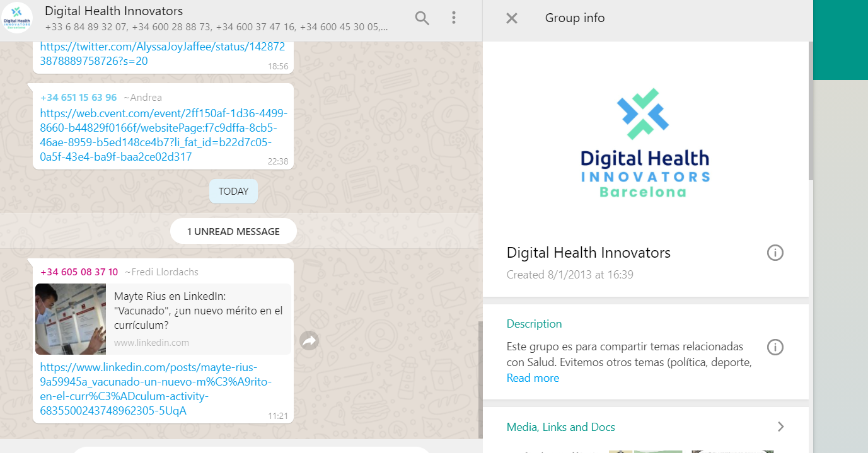Click the Group info panel title
The height and width of the screenshot is (453, 868).
[574, 18]
